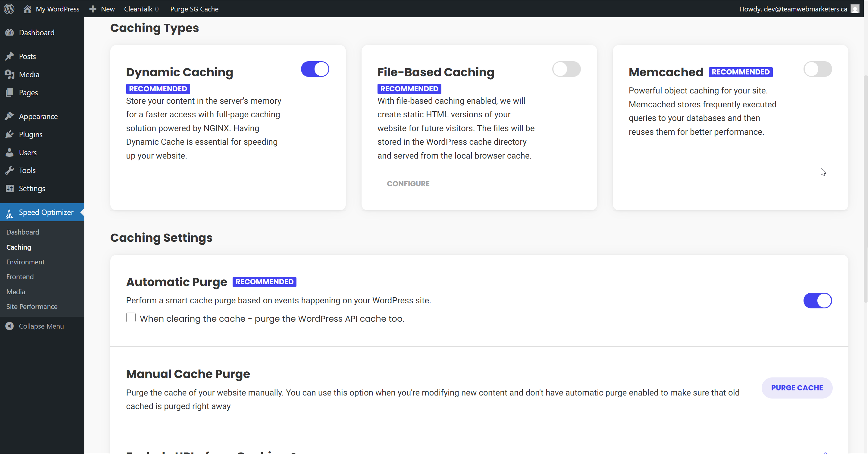The width and height of the screenshot is (868, 454).
Task: Disable the Dynamic Caching toggle
Action: tap(315, 69)
